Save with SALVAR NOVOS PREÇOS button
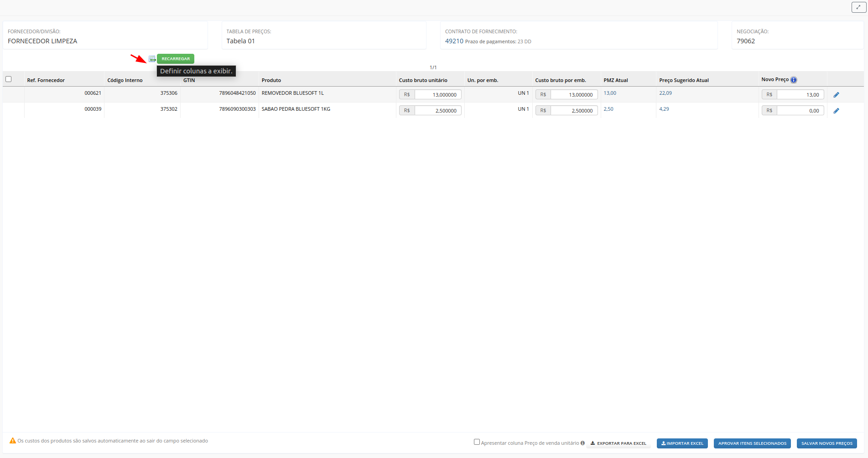The height and width of the screenshot is (458, 868). tap(826, 443)
